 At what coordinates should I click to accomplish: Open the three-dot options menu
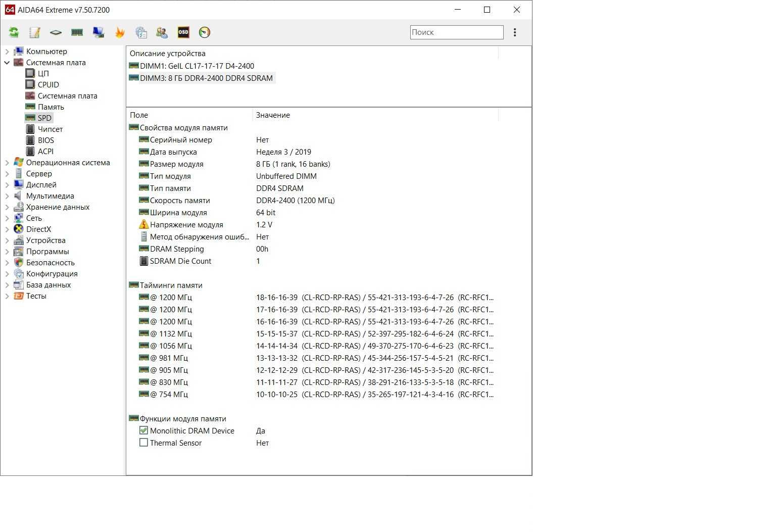click(x=515, y=32)
